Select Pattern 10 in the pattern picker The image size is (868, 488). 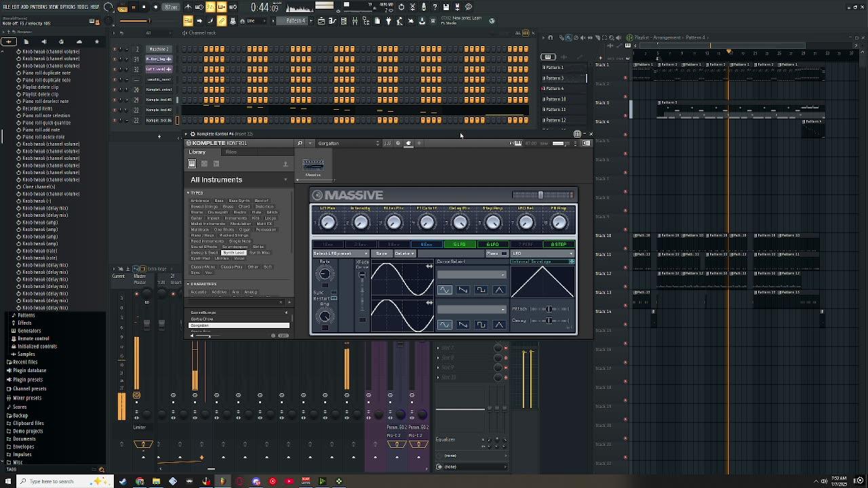pos(555,99)
